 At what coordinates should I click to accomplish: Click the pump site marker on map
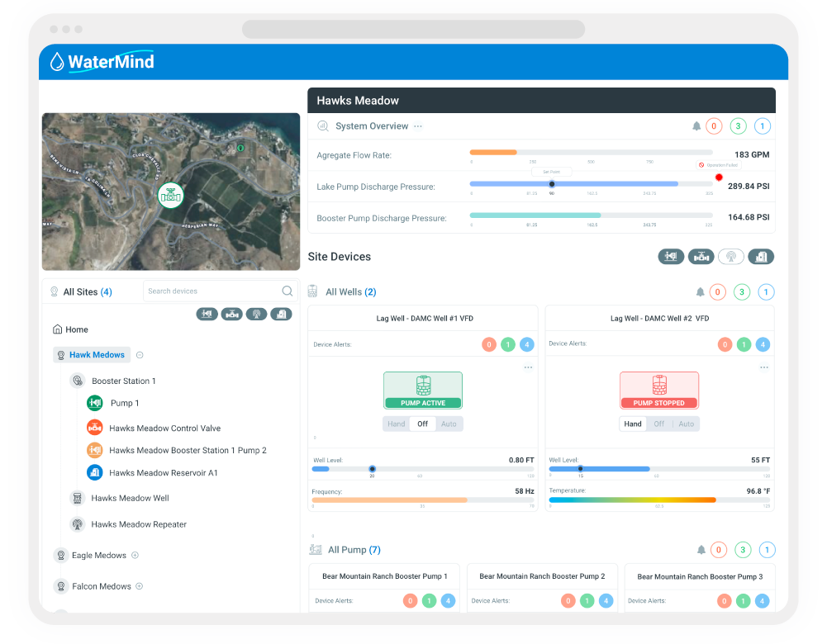170,196
